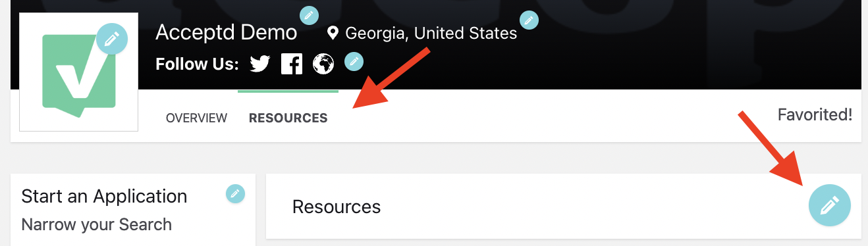
Task: Toggle the Favorited! status
Action: click(815, 115)
